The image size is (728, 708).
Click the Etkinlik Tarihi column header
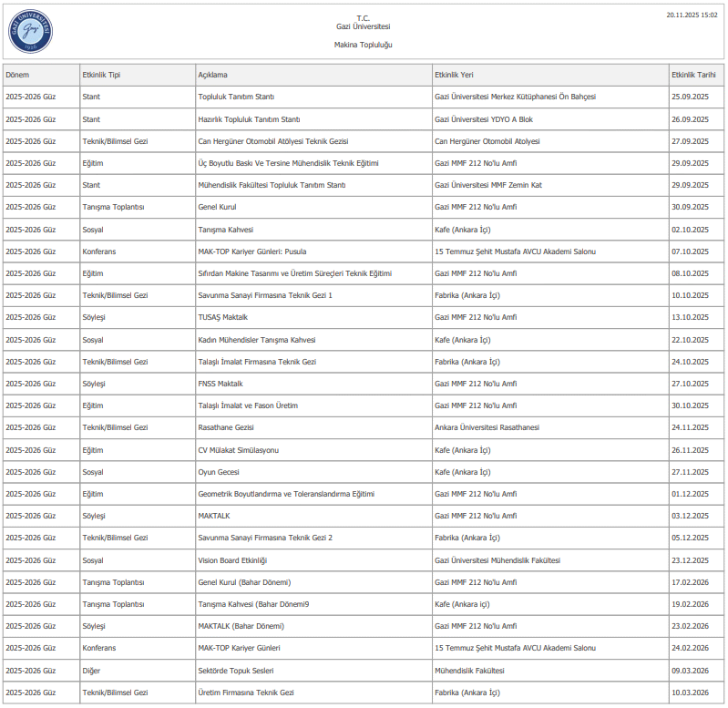(694, 75)
